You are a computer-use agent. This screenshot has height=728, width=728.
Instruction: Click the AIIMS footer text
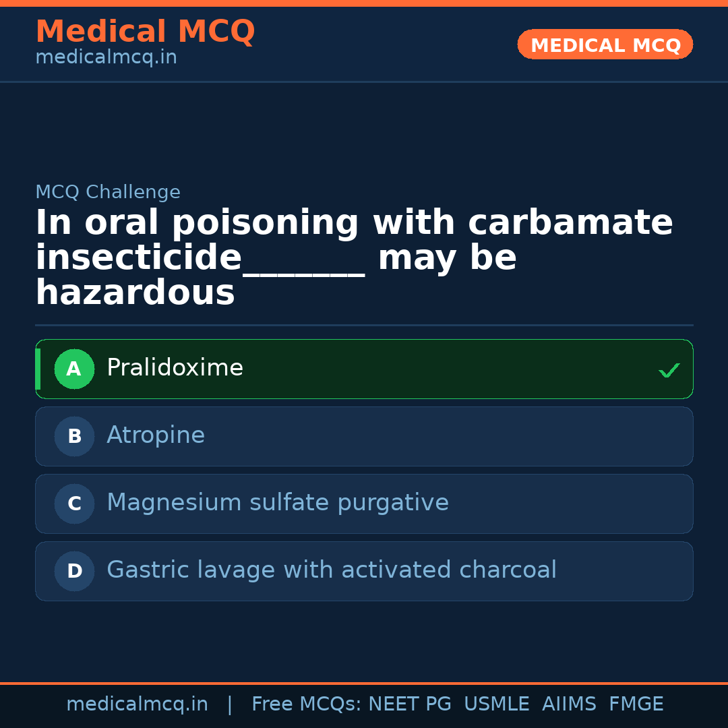pos(568,704)
